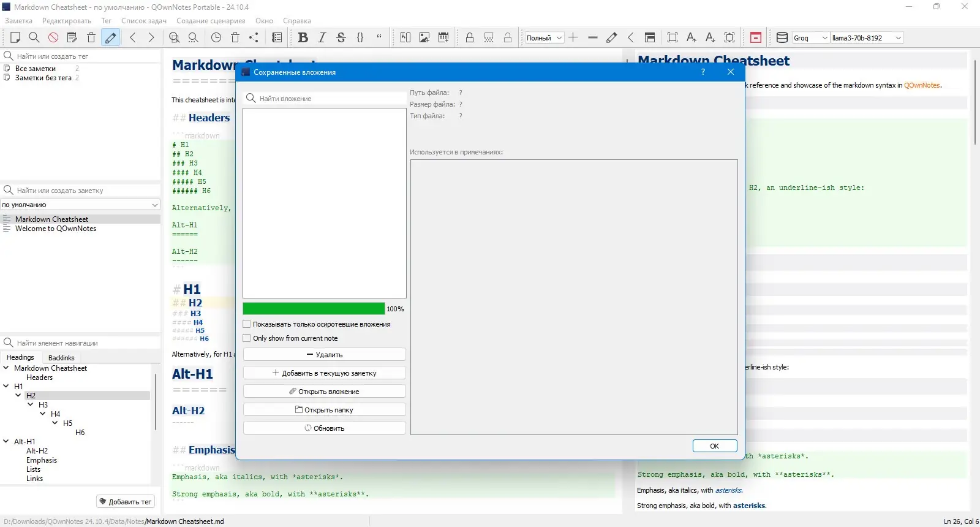Click the open padlock toolbar icon
The width and height of the screenshot is (980, 527).
pyautogui.click(x=508, y=37)
